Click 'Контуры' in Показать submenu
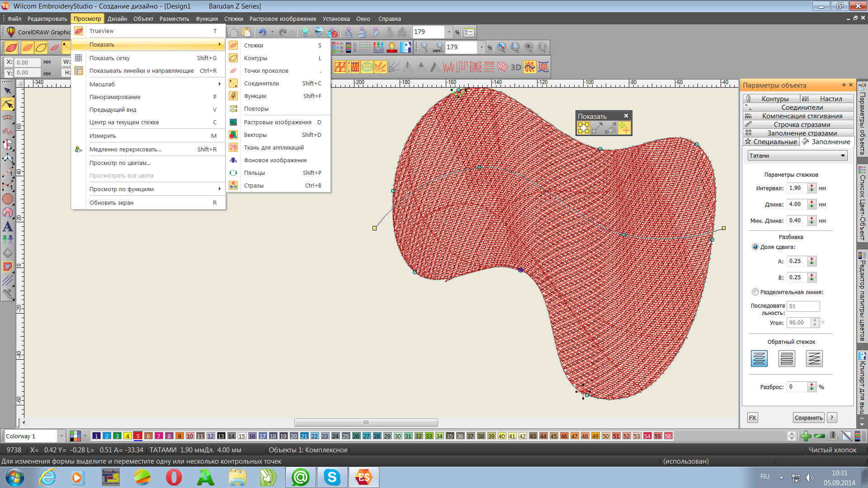The width and height of the screenshot is (868, 488). pos(255,58)
